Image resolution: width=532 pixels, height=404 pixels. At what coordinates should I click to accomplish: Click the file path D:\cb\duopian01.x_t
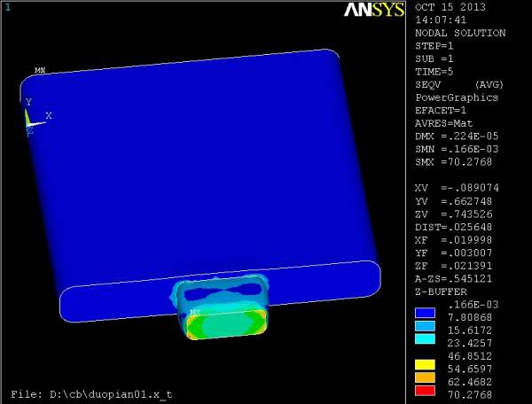point(111,395)
